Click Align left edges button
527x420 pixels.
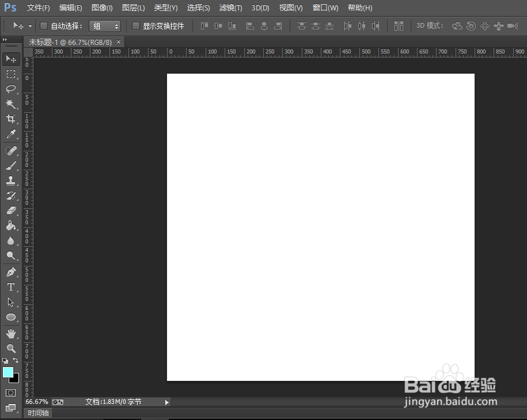click(250, 26)
